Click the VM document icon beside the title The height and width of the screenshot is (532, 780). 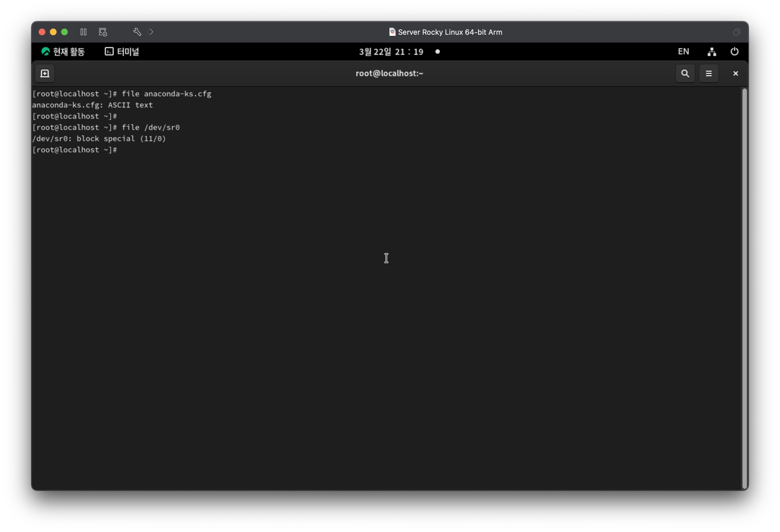coord(392,32)
